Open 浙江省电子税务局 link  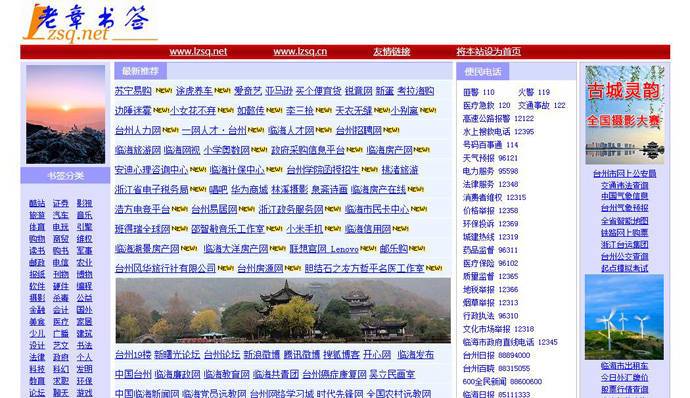point(151,189)
